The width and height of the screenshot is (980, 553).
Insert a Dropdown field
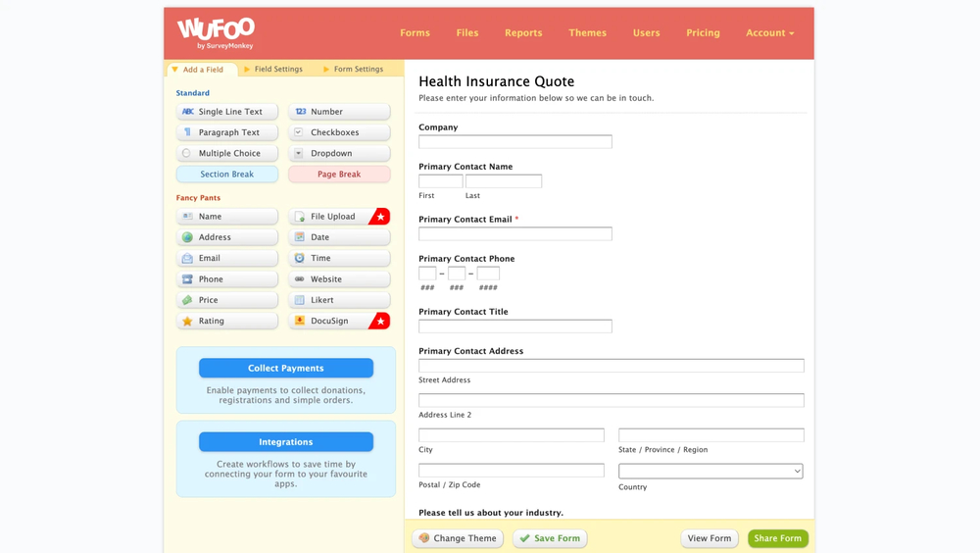339,153
